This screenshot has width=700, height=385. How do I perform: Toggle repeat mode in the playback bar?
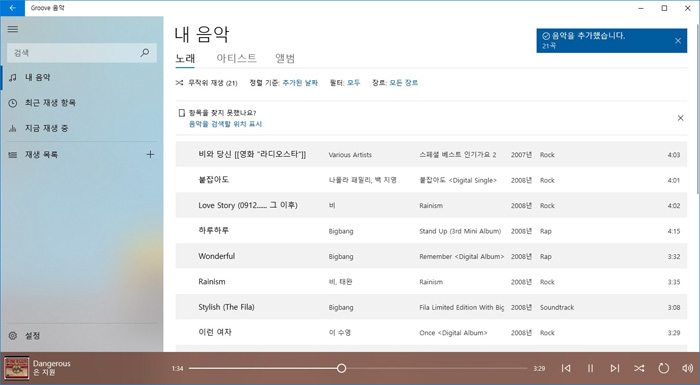pos(663,368)
